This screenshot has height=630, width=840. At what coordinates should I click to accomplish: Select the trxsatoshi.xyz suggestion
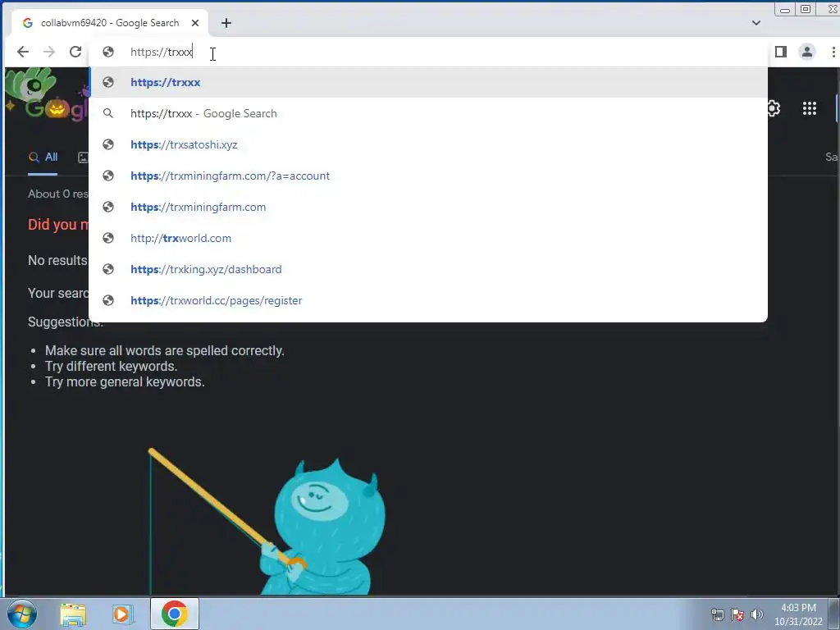[x=428, y=144]
